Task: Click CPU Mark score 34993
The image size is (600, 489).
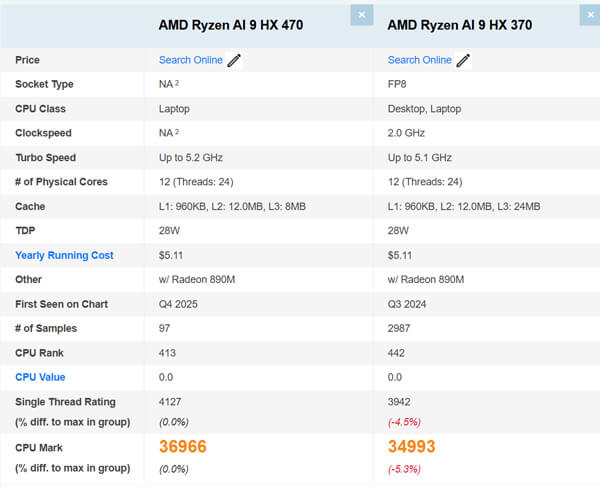Action: tap(412, 447)
